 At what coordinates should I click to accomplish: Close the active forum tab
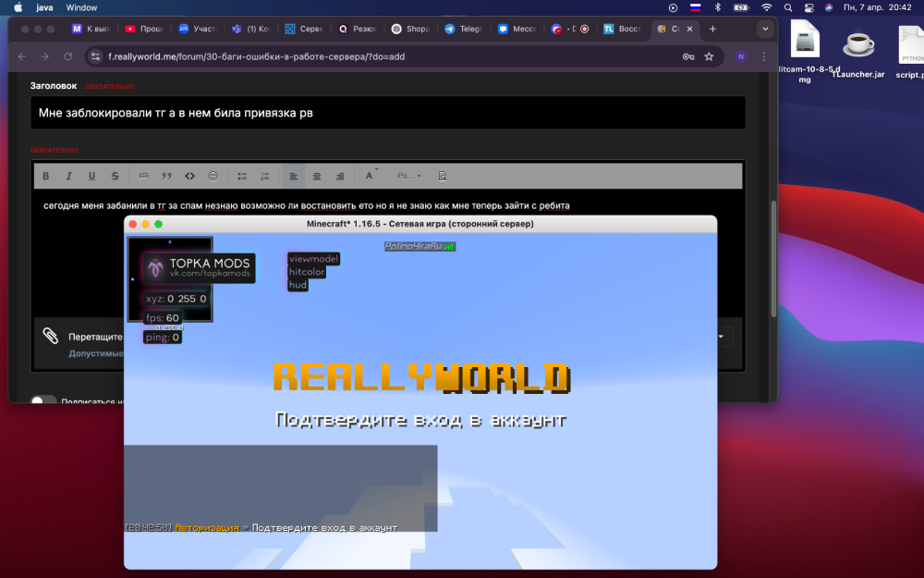pyautogui.click(x=690, y=29)
